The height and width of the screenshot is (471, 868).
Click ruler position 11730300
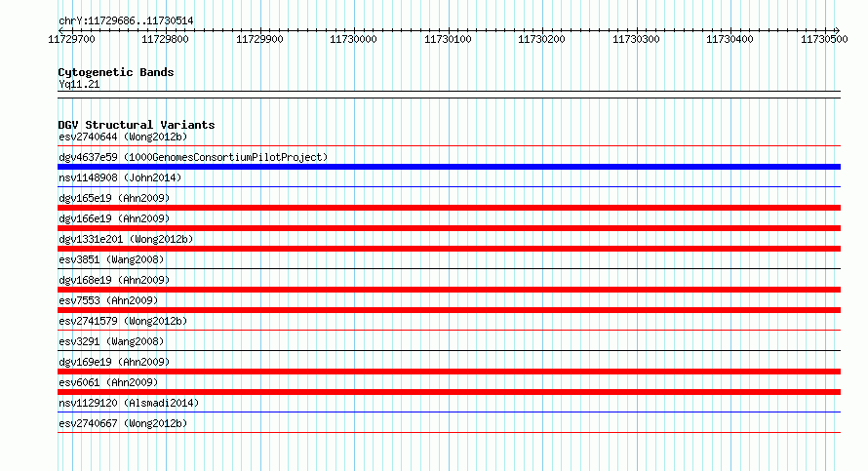tap(636, 39)
